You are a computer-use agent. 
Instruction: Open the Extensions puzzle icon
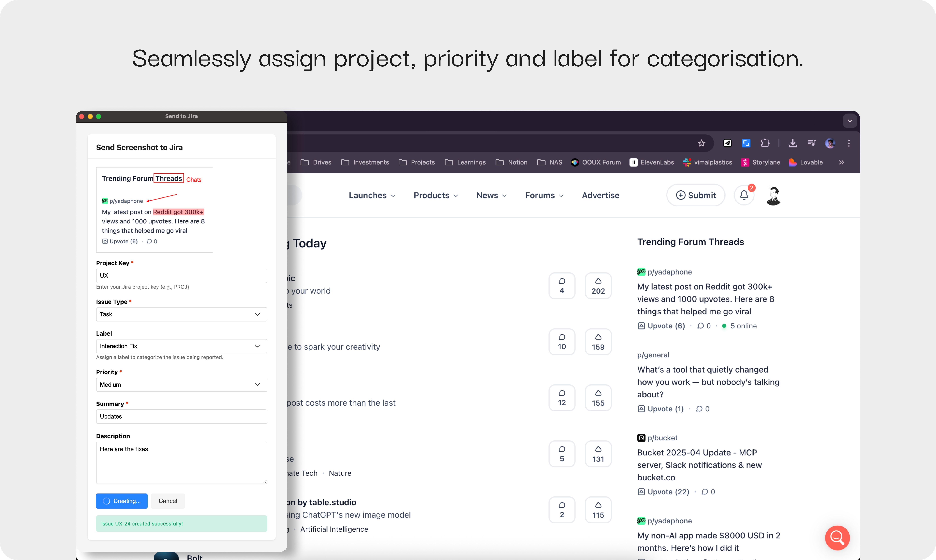tap(765, 143)
